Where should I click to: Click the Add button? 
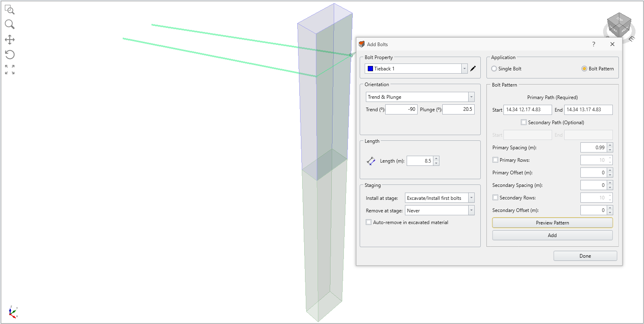coord(552,235)
